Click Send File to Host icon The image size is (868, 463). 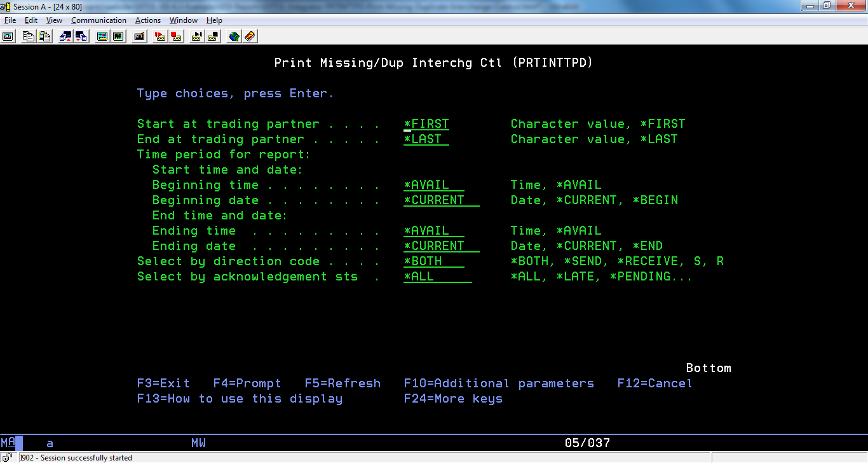(x=65, y=36)
